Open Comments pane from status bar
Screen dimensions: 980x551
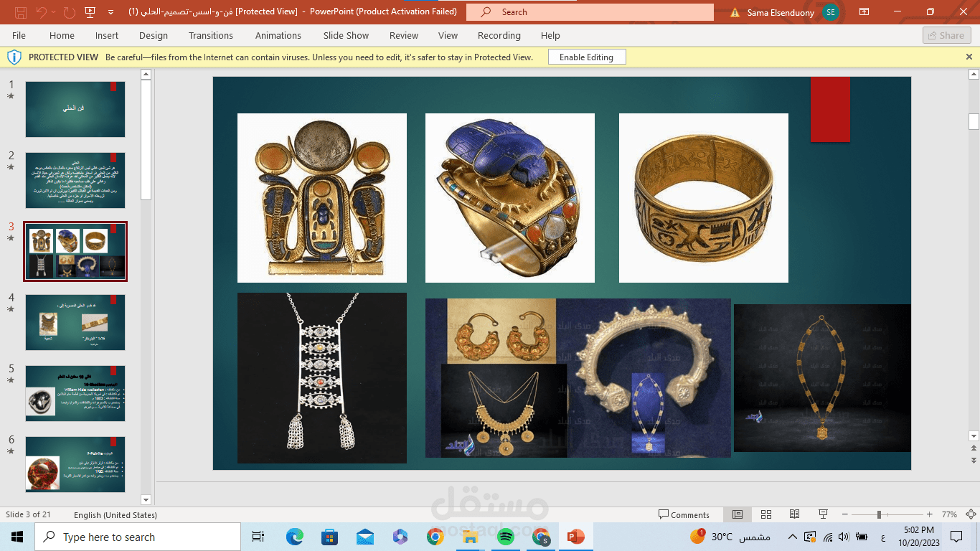click(684, 514)
